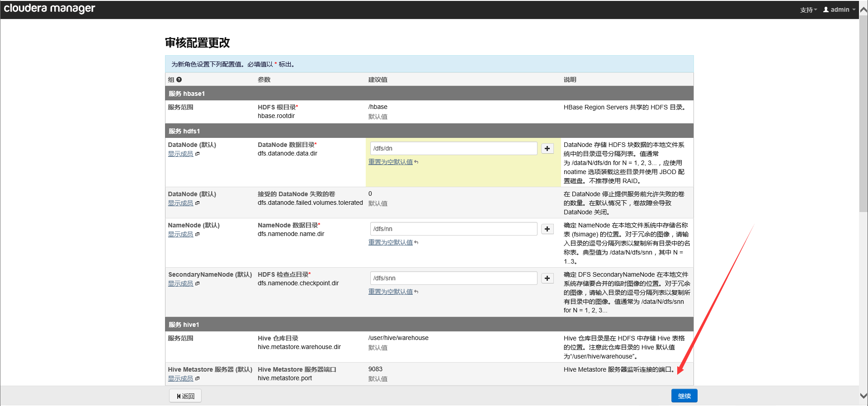Click the help question icon beside 组
Screen dimensions: 868x406
tap(179, 80)
